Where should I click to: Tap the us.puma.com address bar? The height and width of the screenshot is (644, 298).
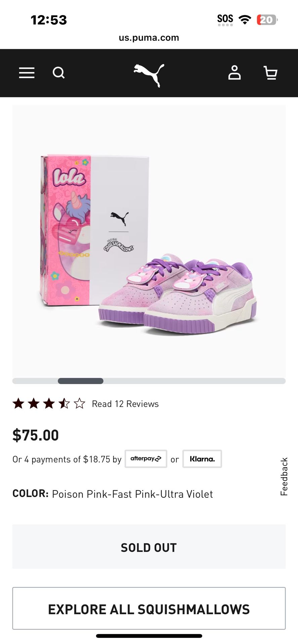click(149, 38)
